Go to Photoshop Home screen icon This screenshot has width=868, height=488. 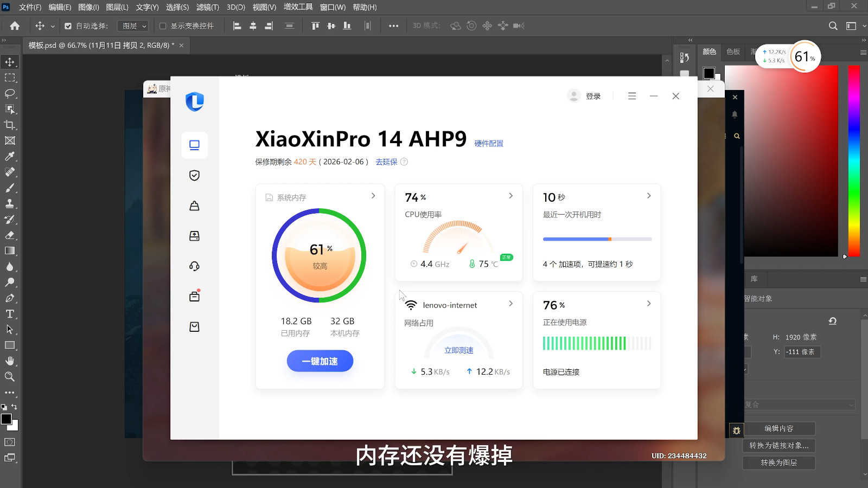(15, 25)
